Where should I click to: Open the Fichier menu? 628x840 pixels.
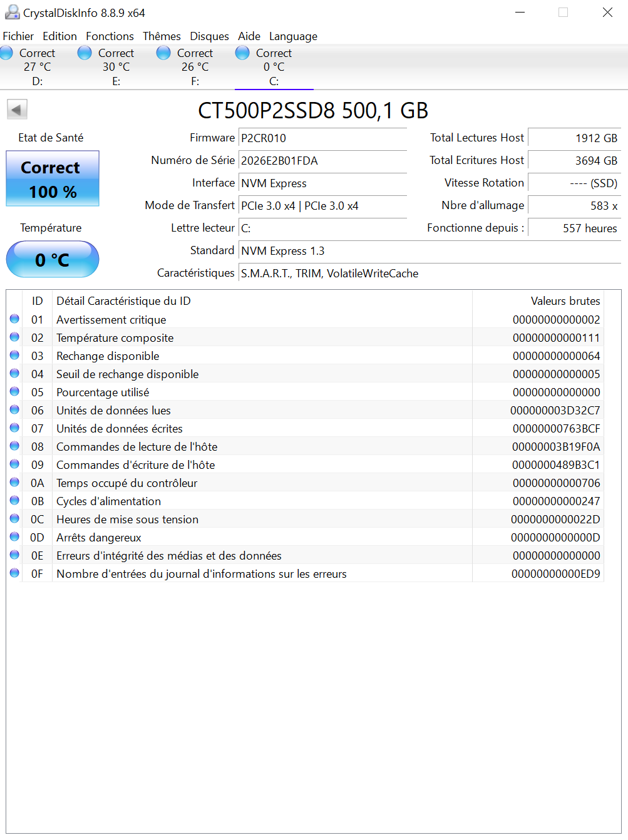tap(18, 36)
